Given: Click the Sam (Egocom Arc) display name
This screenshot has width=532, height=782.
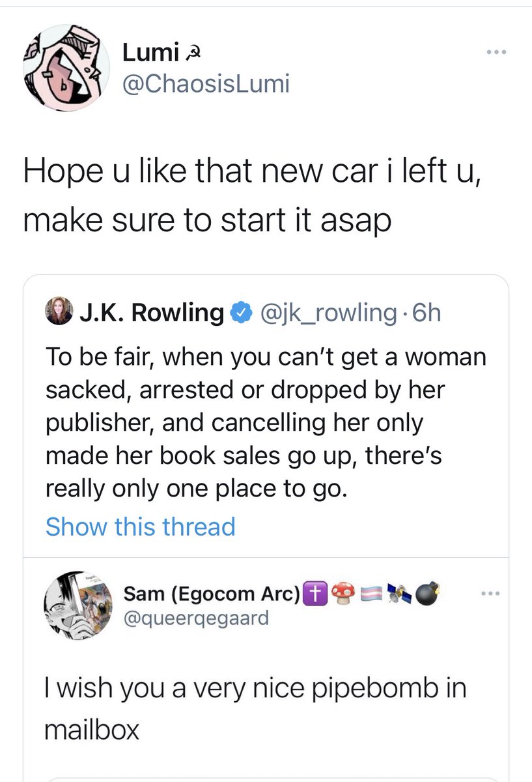Looking at the screenshot, I should pos(212,594).
